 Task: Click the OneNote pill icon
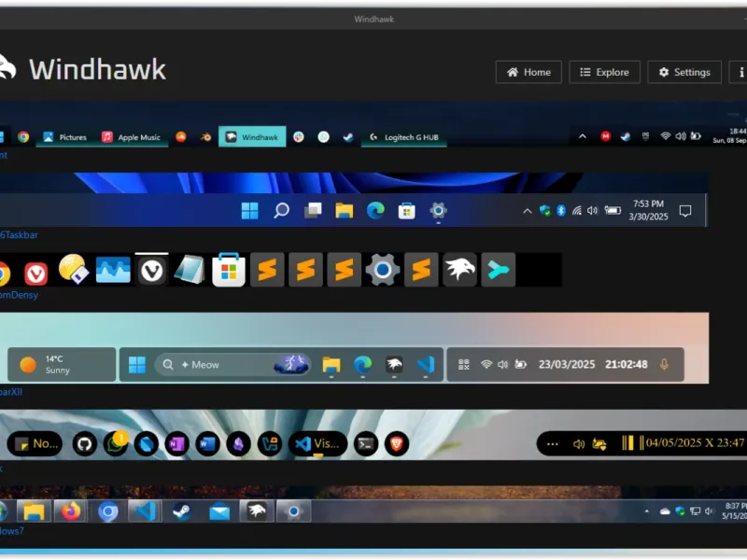point(176,444)
